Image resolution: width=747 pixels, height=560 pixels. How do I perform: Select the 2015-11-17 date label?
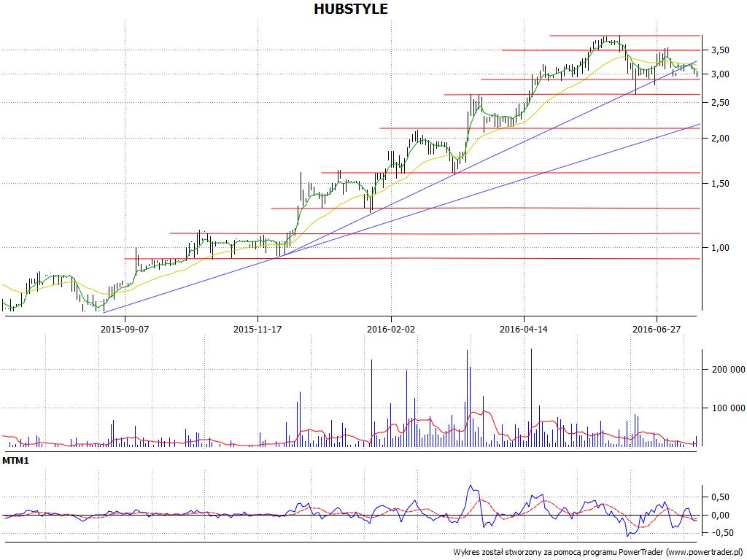(258, 329)
